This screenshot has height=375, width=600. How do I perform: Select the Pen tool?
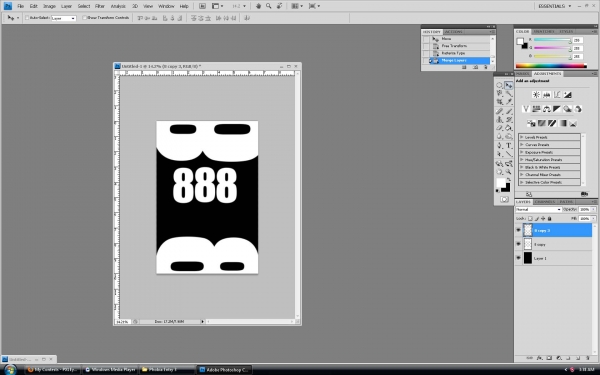(499, 145)
